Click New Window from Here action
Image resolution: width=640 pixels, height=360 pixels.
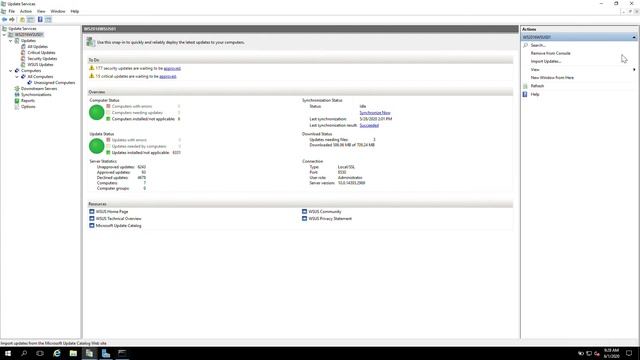[552, 78]
